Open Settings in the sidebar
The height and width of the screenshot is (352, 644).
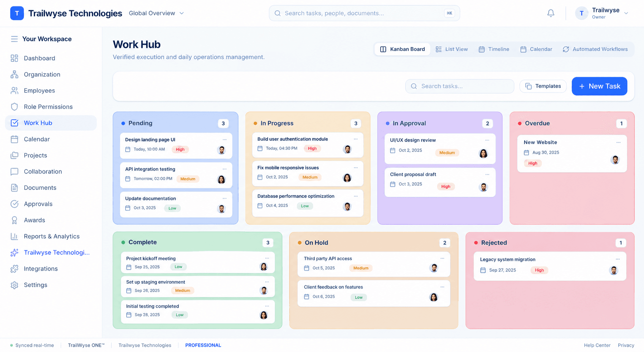point(51,285)
